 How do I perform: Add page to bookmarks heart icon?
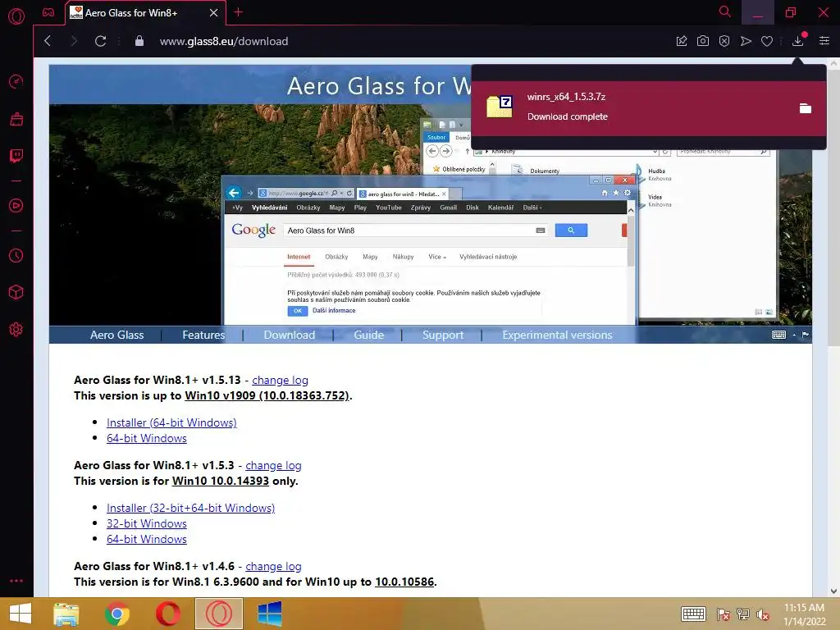point(767,41)
